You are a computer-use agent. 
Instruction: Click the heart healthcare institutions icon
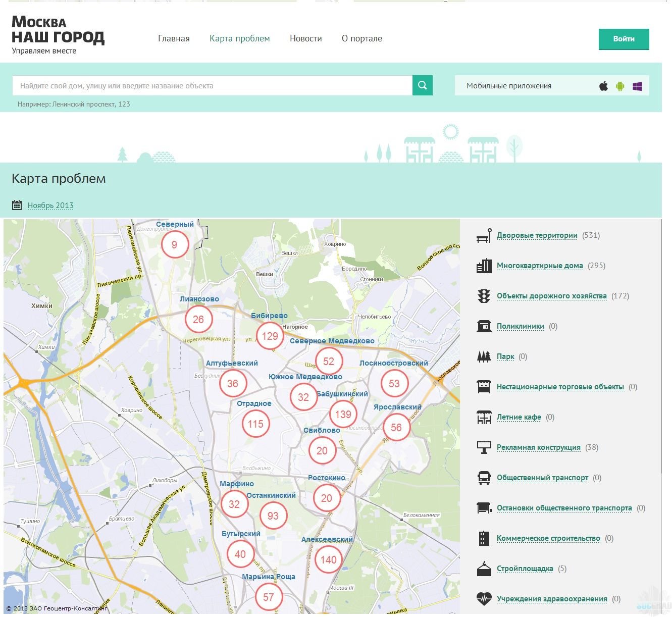[484, 599]
